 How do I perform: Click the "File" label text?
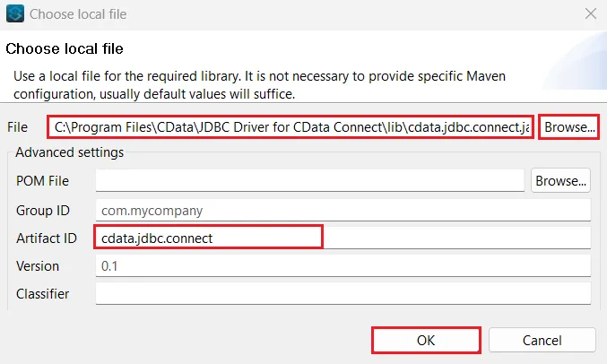pyautogui.click(x=18, y=127)
